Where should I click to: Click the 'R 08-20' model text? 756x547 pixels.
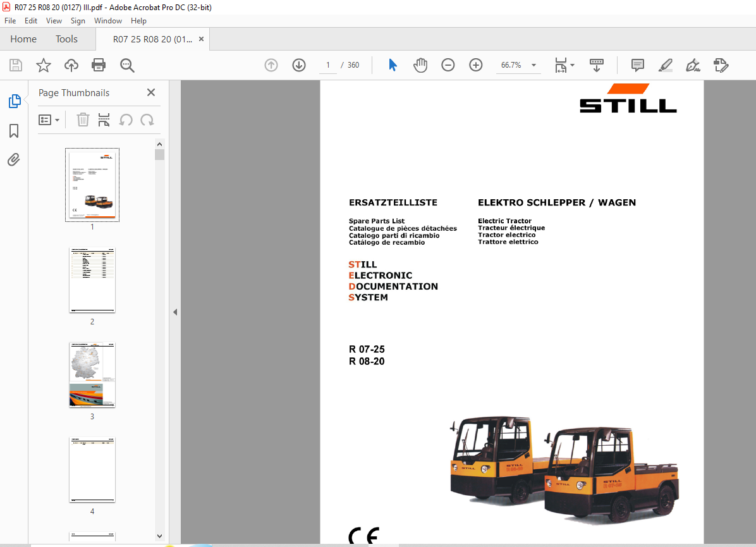367,361
